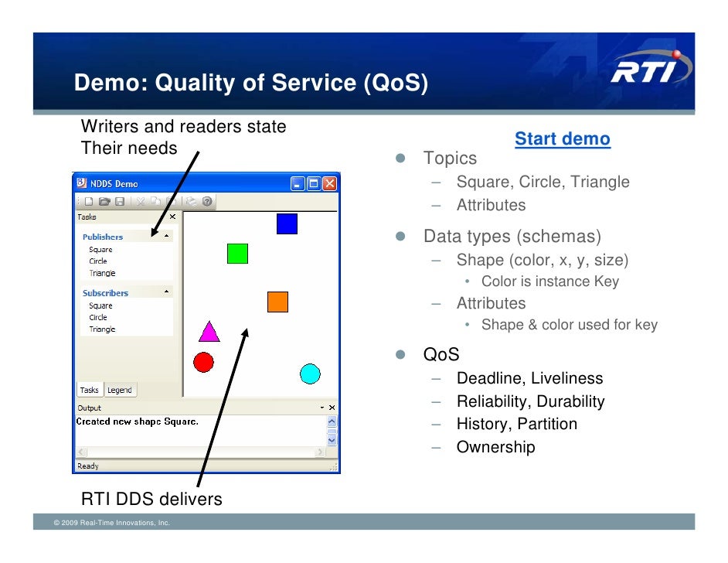Click Output horizontal scrollbar right arrow
728x563 pixels.
click(320, 452)
